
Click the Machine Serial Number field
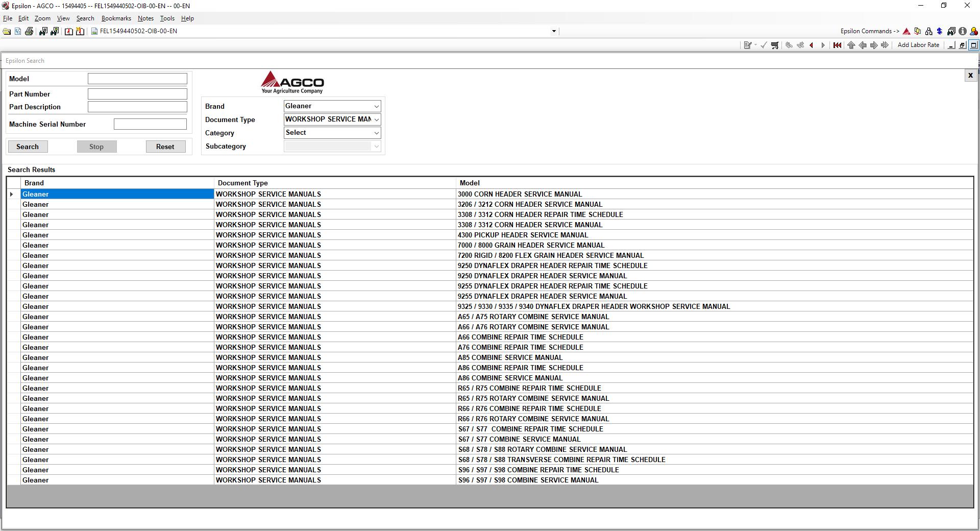[x=150, y=124]
